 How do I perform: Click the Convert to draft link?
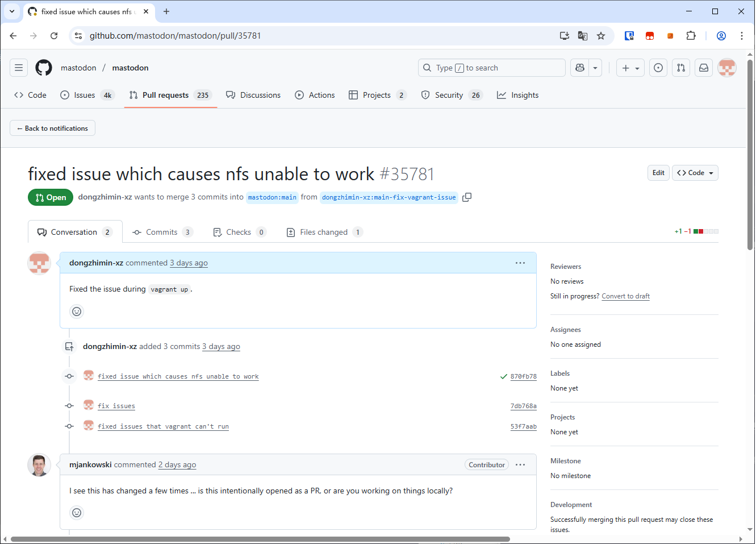pyautogui.click(x=625, y=296)
